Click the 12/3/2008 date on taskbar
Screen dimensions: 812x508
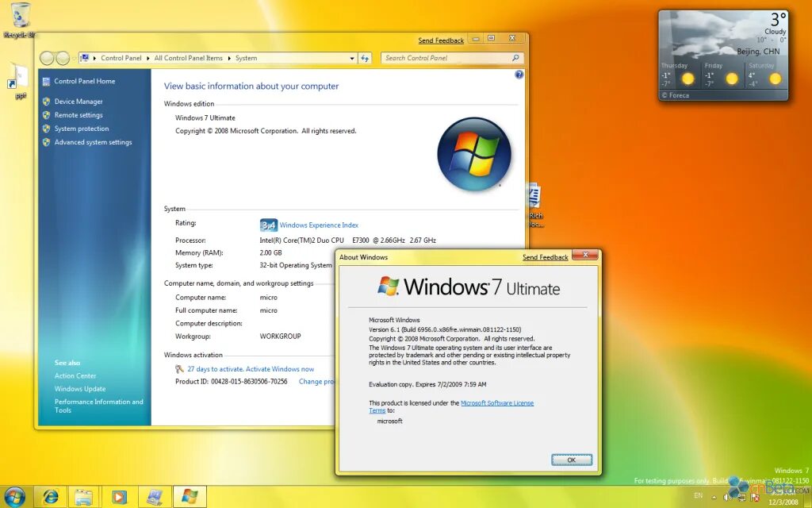click(x=783, y=502)
